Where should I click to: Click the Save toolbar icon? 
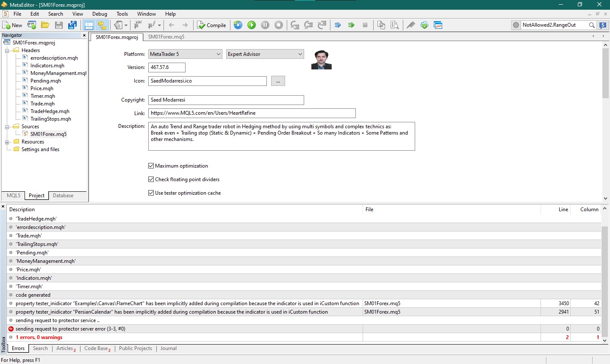(59, 25)
